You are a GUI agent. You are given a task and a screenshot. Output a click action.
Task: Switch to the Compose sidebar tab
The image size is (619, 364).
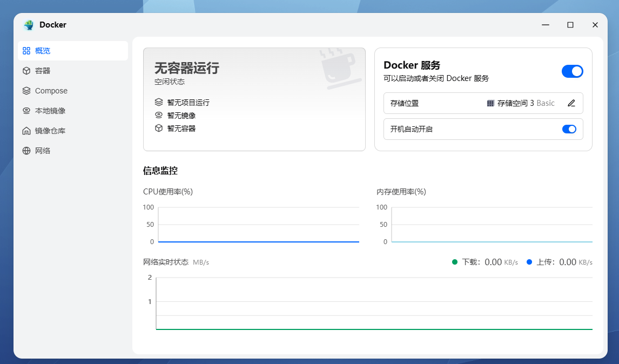pos(51,91)
